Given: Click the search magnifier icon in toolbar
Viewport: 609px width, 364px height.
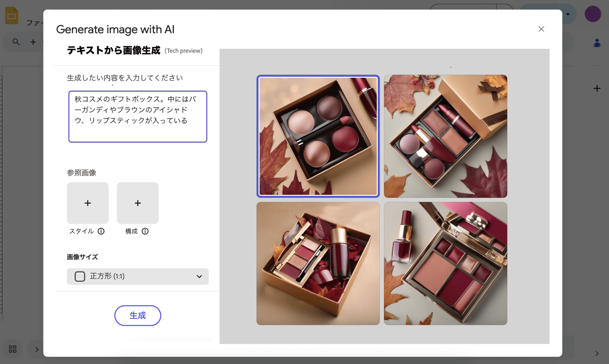Looking at the screenshot, I should pos(16,42).
